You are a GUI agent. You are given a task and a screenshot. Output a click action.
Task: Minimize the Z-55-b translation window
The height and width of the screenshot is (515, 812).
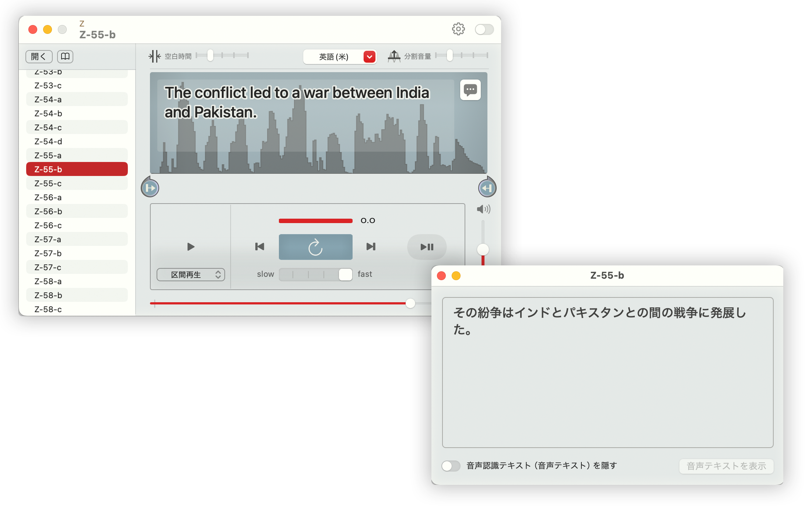[456, 276]
